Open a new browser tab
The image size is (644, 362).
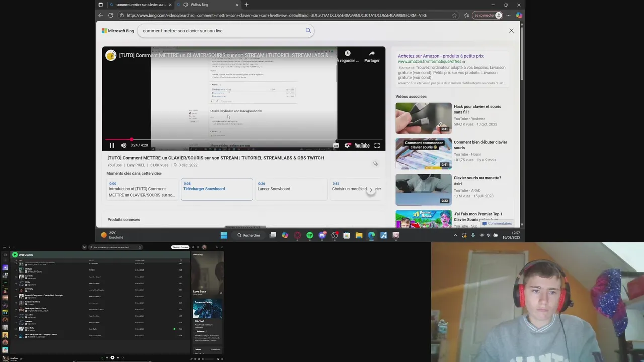click(x=246, y=5)
